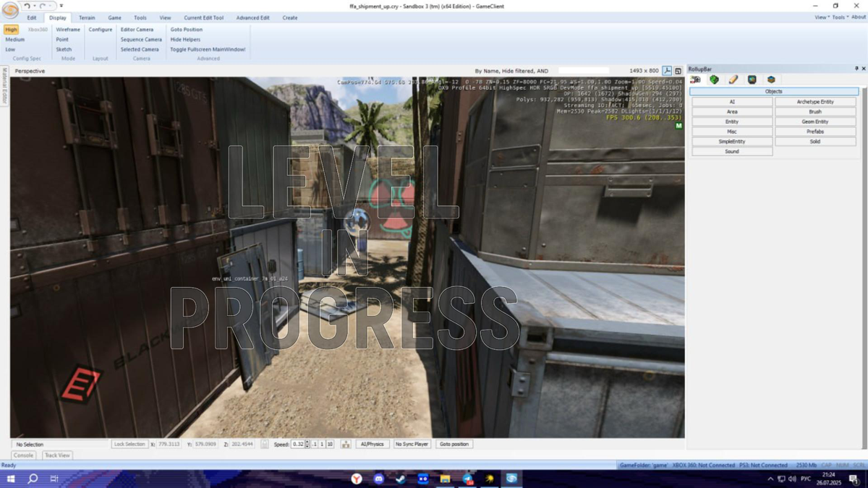
Task: Click Configure in Layout group
Action: [101, 30]
